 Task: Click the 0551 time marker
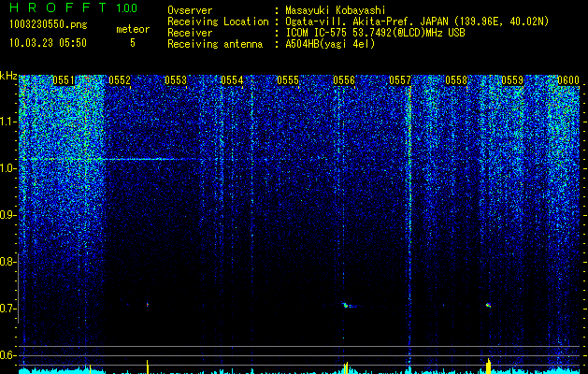click(64, 80)
